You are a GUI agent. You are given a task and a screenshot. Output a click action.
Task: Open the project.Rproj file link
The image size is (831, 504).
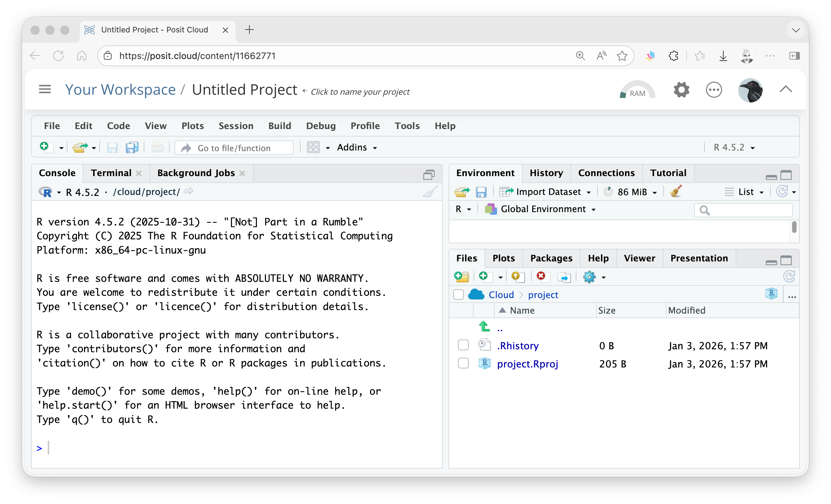(527, 364)
